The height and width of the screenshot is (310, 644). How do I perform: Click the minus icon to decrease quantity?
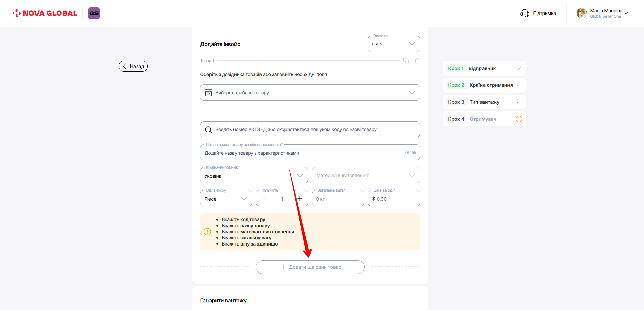click(x=264, y=199)
